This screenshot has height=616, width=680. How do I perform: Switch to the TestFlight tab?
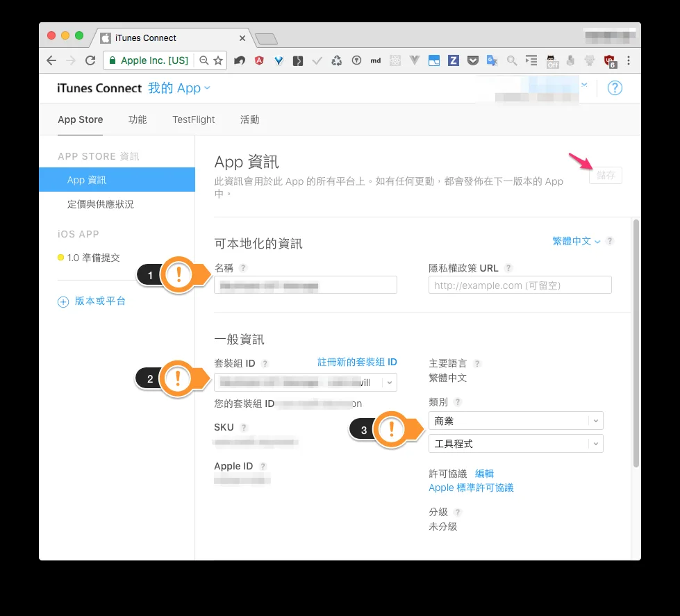(x=193, y=119)
